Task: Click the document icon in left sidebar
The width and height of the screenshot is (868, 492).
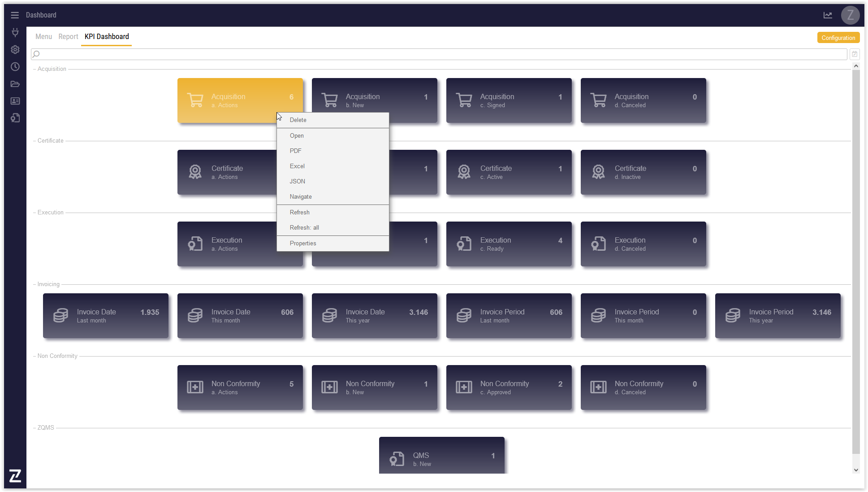Action: pos(15,118)
